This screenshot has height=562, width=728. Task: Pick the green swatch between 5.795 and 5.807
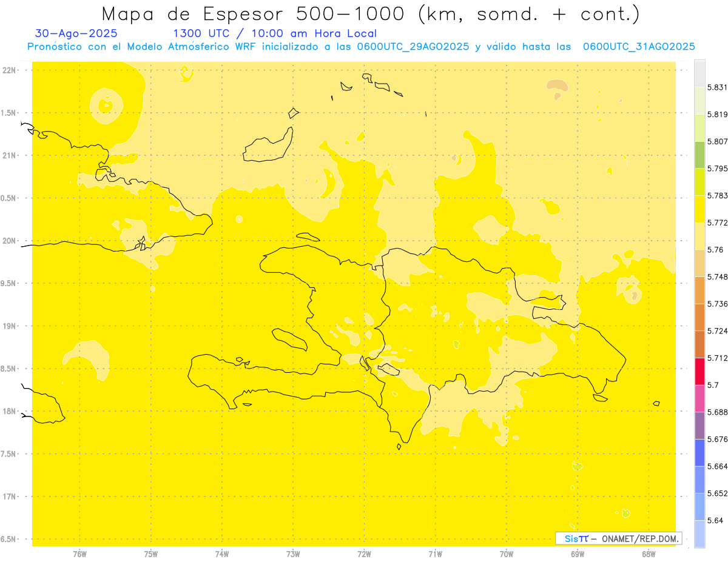(x=699, y=155)
